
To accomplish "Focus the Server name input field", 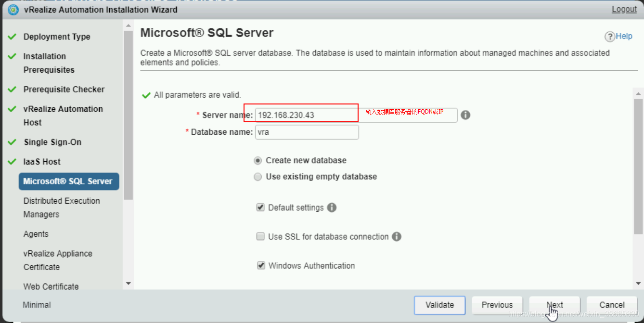I will [356, 115].
